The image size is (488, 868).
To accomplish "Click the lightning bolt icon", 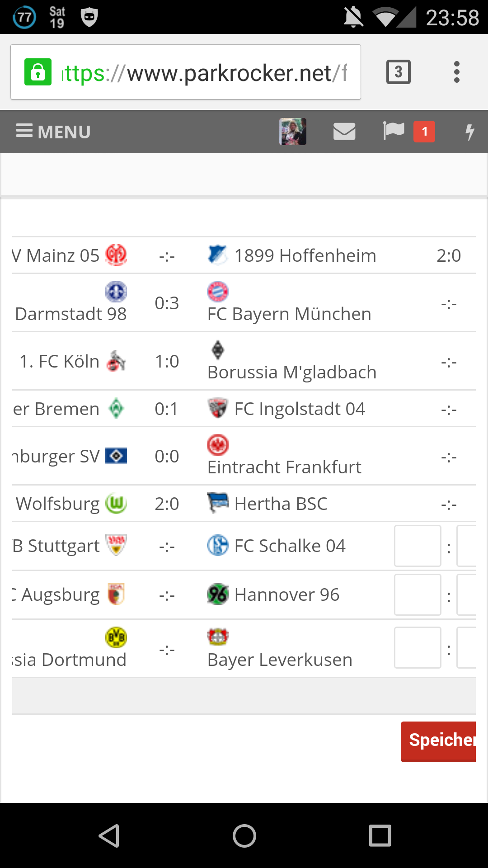I will pos(470,132).
